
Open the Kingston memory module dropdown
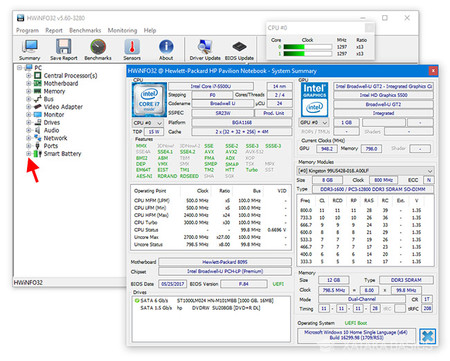[x=366, y=171]
